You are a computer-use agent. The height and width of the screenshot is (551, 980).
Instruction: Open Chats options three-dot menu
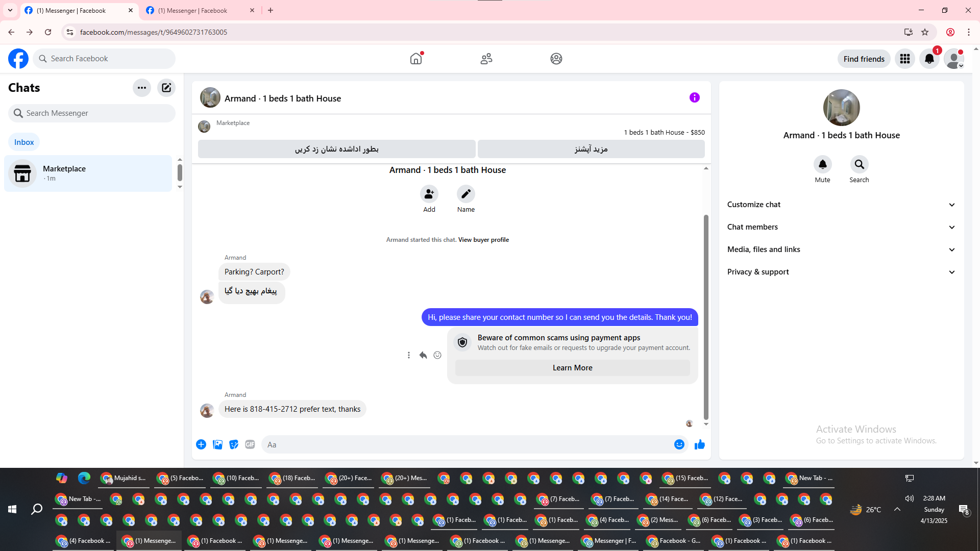point(142,88)
